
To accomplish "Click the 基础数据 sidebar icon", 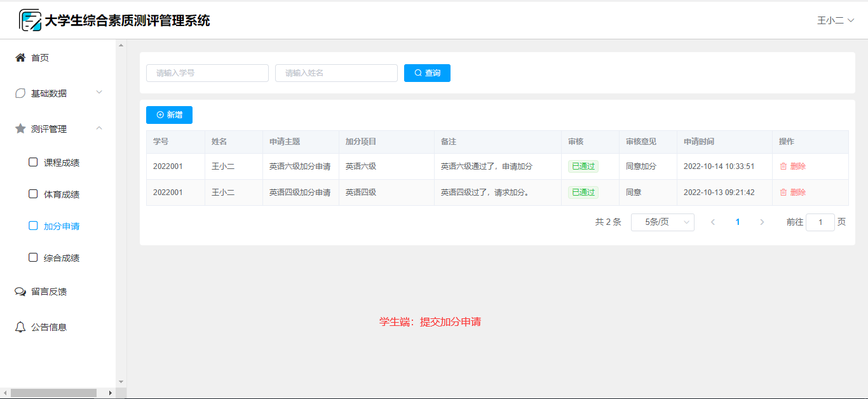I will pyautogui.click(x=20, y=93).
